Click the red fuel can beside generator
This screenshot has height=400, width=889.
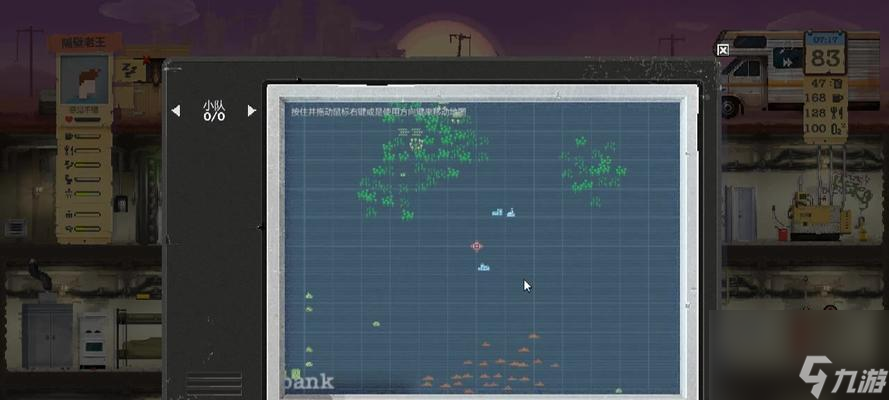[x=781, y=233]
